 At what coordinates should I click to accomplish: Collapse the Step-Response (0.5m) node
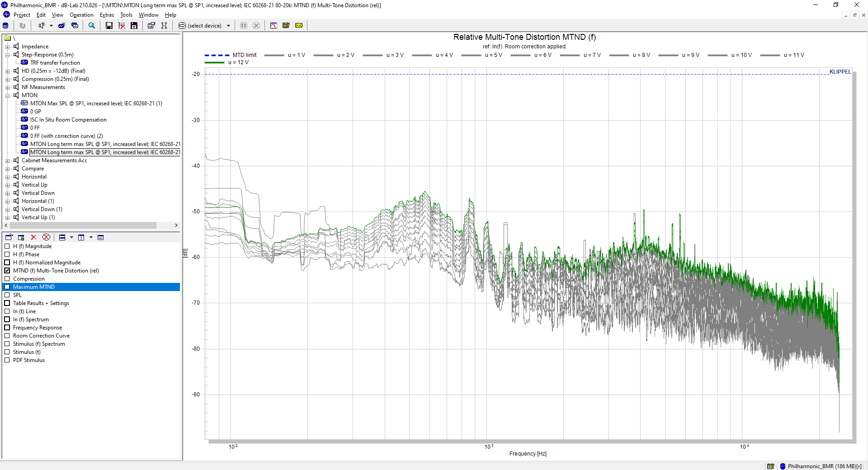click(7, 55)
